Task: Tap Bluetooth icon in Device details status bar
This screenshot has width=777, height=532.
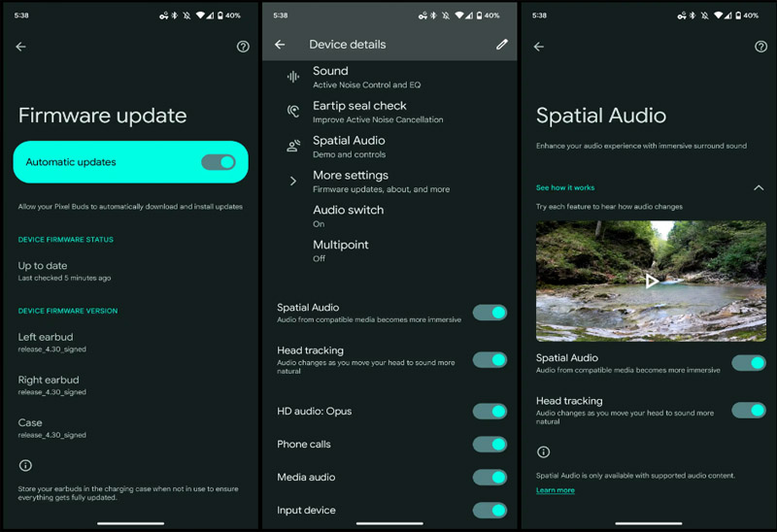Action: click(433, 16)
